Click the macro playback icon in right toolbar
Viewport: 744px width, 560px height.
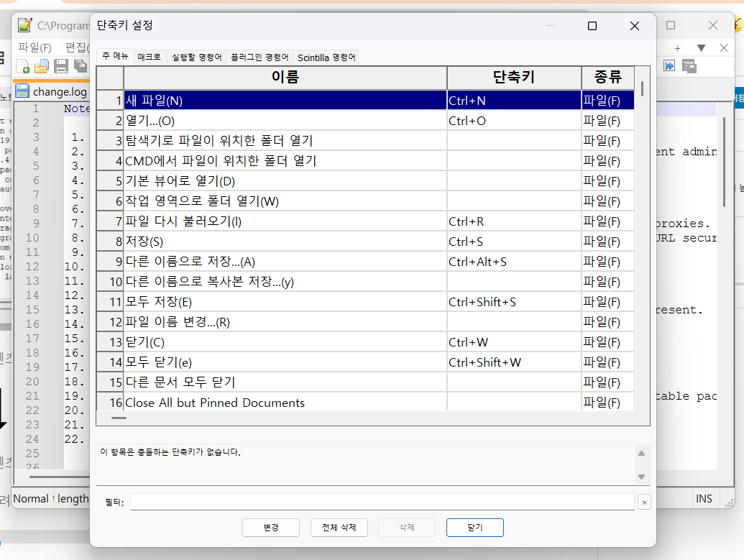click(x=669, y=66)
